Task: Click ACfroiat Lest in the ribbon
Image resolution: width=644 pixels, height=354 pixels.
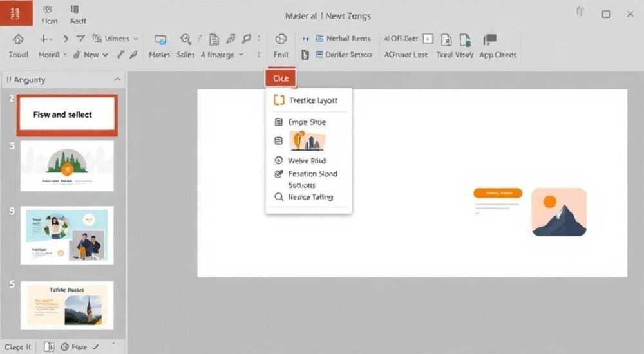Action: (405, 55)
